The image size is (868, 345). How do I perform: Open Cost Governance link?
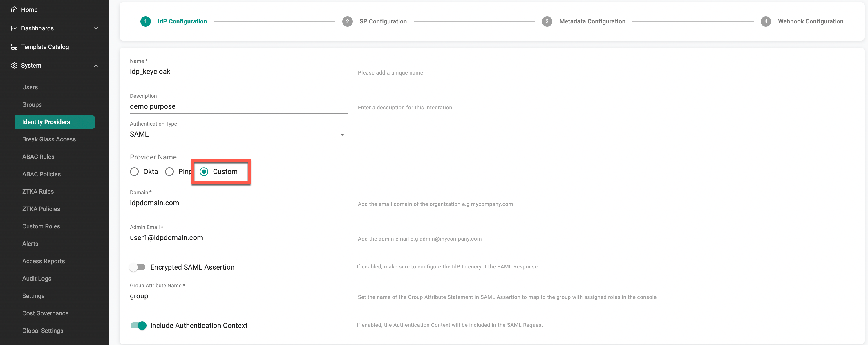pyautogui.click(x=45, y=313)
